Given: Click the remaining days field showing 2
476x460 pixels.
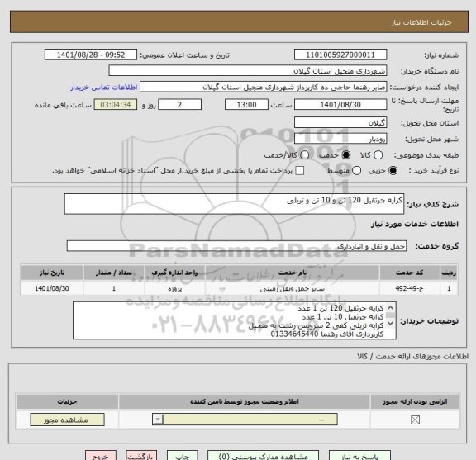Looking at the screenshot, I should pos(179,105).
